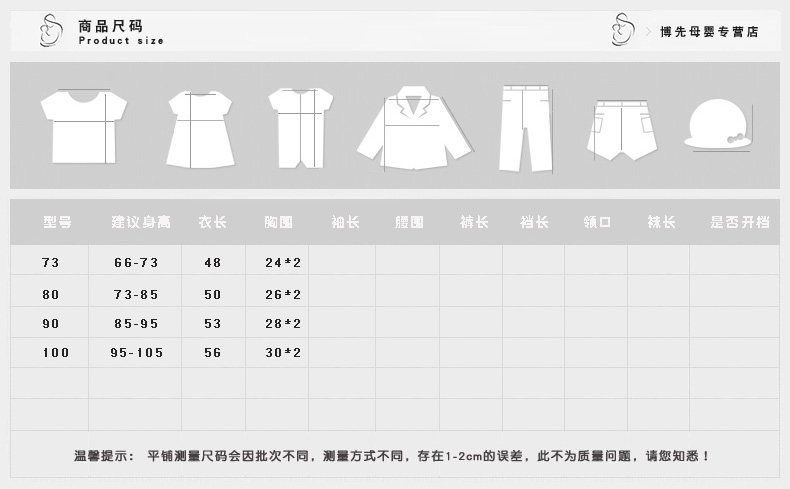Click garment length value 48

[x=213, y=262]
